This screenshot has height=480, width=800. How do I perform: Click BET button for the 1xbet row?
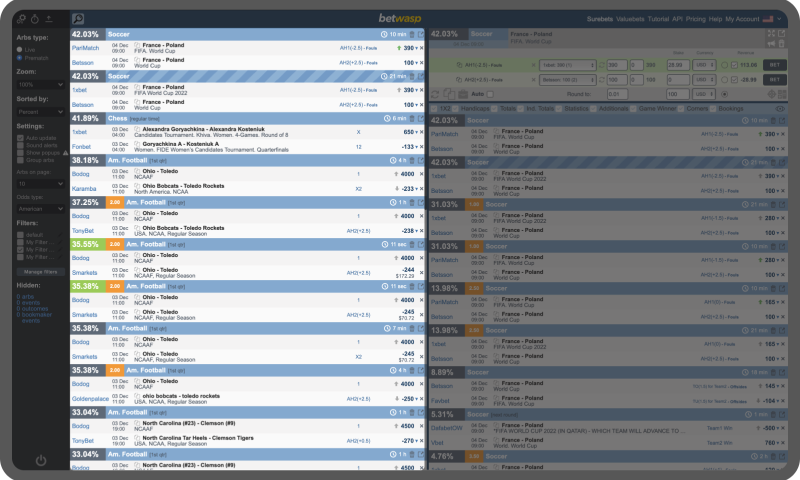click(774, 65)
